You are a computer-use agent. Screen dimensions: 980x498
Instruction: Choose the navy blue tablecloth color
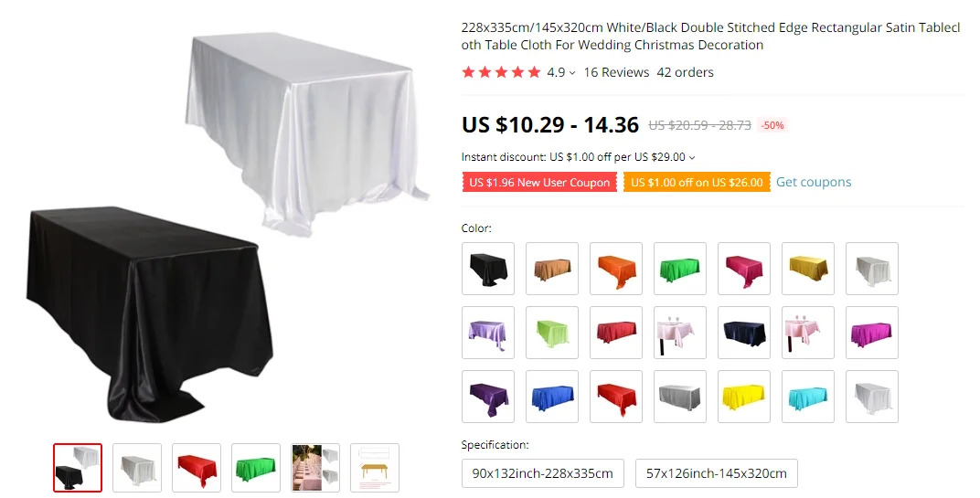click(744, 333)
